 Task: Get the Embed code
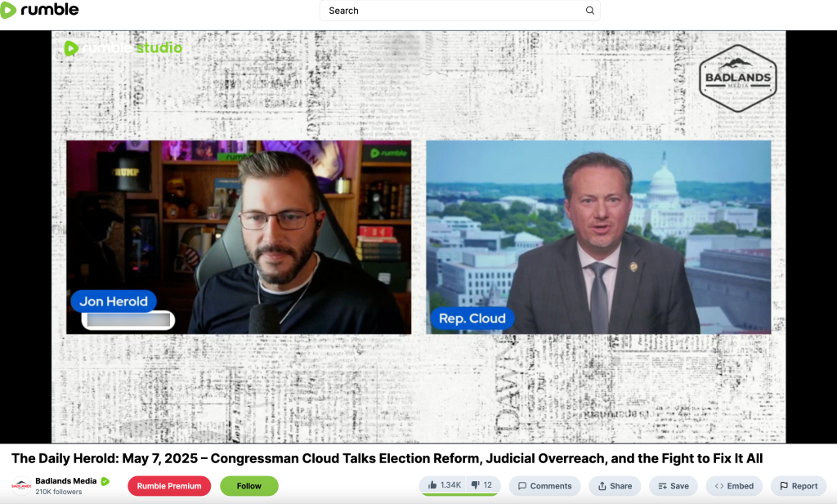click(734, 486)
